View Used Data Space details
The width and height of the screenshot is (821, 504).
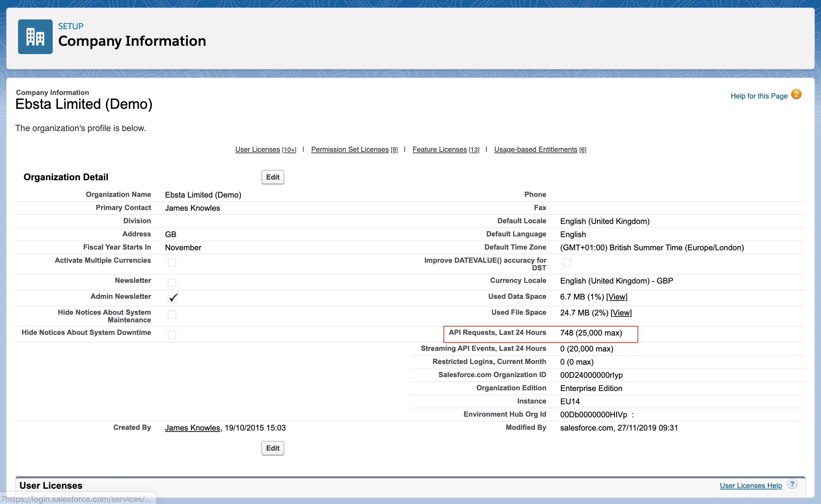coord(617,297)
